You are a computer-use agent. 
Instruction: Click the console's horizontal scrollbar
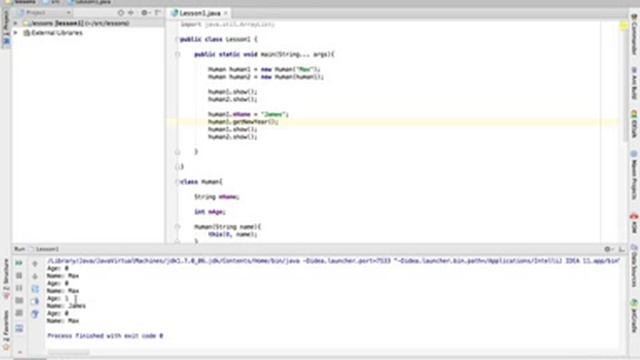[x=69, y=352]
